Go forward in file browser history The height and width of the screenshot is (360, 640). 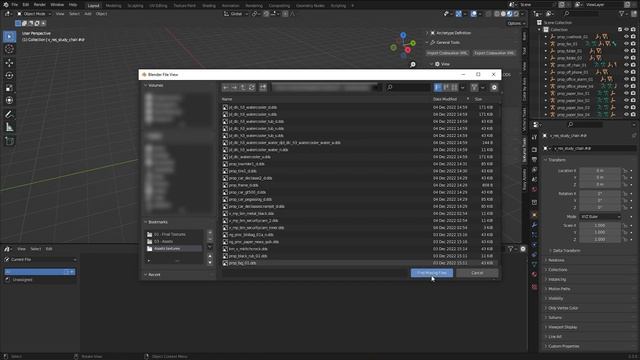pyautogui.click(x=234, y=87)
